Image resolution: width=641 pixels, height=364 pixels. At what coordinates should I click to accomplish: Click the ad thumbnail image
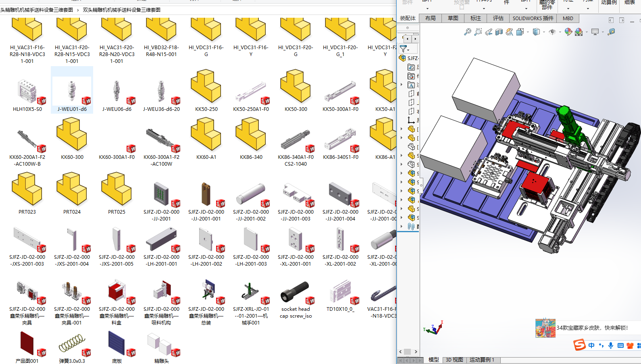(545, 328)
